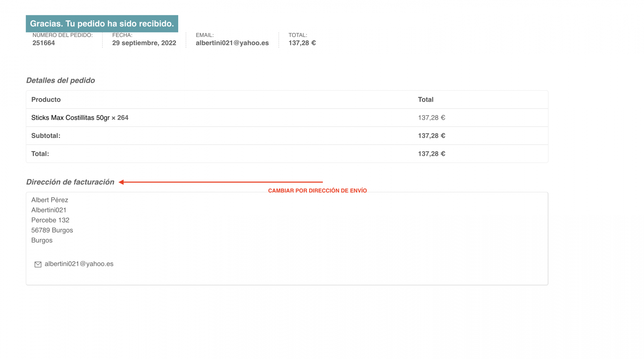The width and height of the screenshot is (644, 359).
Task: Click the 'Detalles del pedido' heading
Action: [61, 80]
